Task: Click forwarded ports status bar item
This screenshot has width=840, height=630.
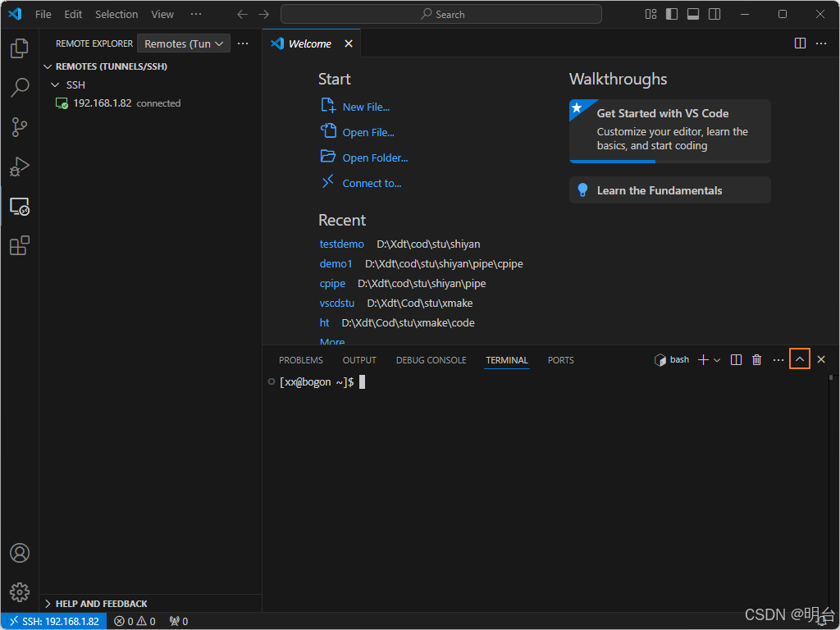Action: click(x=179, y=622)
